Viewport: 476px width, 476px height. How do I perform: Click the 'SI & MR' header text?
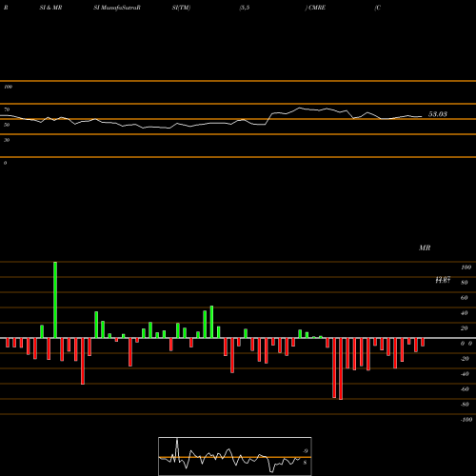point(50,8)
